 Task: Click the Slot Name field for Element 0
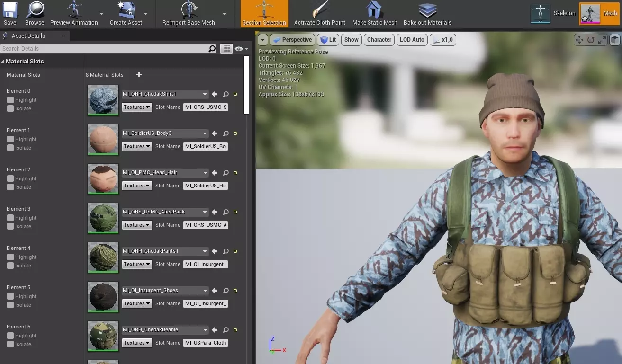[x=206, y=107]
